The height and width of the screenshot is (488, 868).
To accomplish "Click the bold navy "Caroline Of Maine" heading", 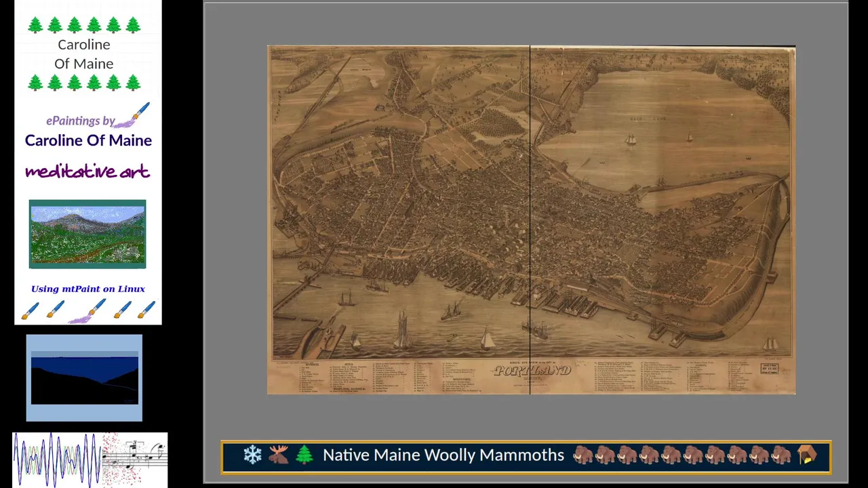I will (88, 140).
